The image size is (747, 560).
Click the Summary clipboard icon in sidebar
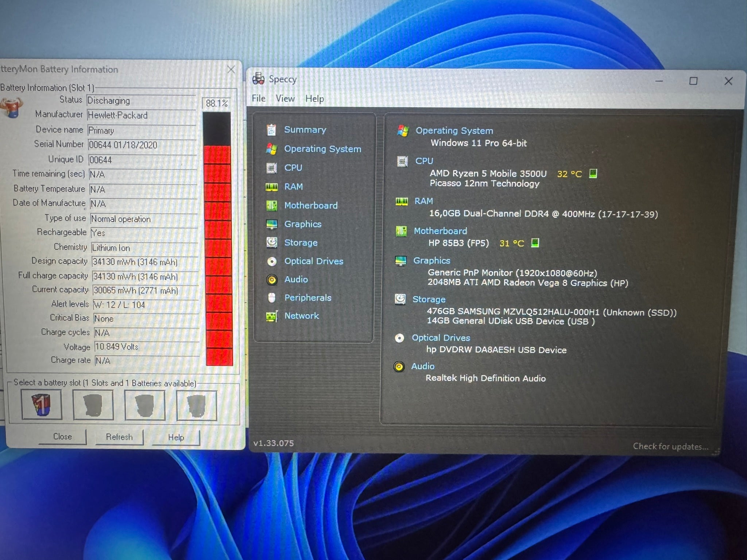(x=271, y=130)
